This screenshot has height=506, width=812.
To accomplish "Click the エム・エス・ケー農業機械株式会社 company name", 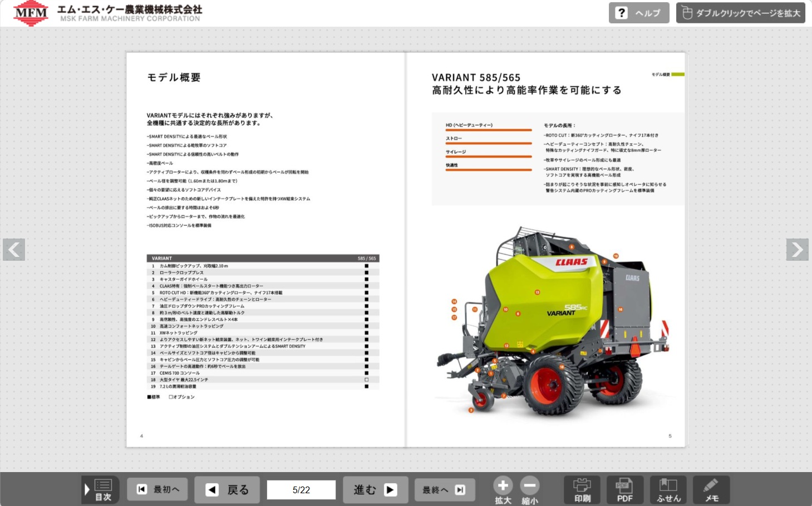I will [x=130, y=9].
